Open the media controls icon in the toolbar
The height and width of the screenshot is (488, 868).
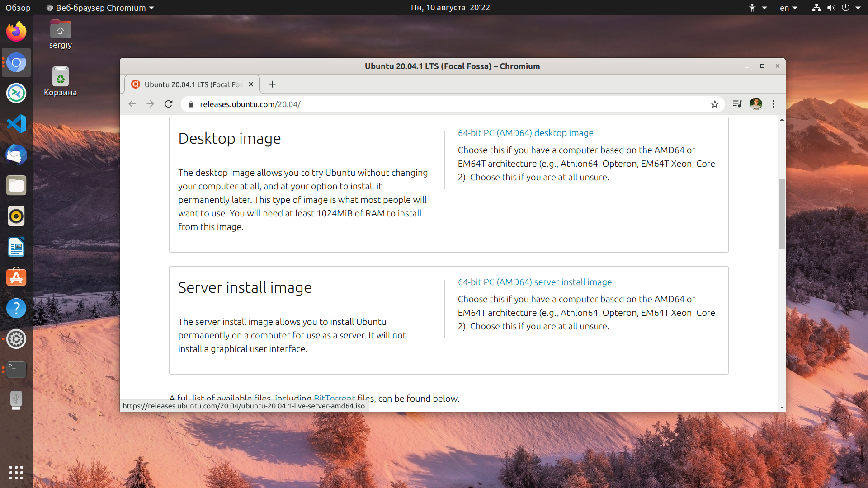(x=737, y=104)
